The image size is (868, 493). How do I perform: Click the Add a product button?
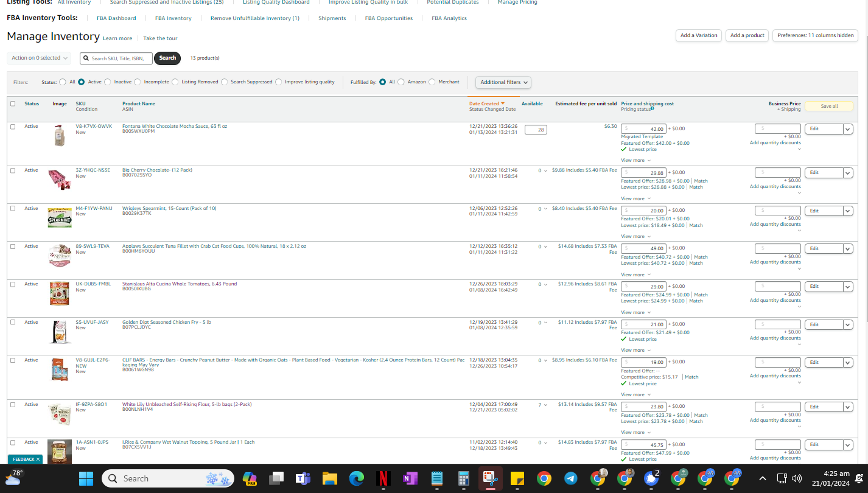pyautogui.click(x=747, y=35)
